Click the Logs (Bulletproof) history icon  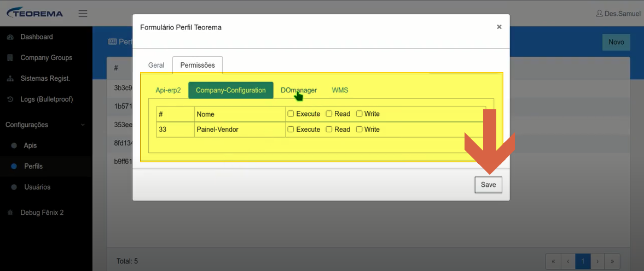coord(11,99)
